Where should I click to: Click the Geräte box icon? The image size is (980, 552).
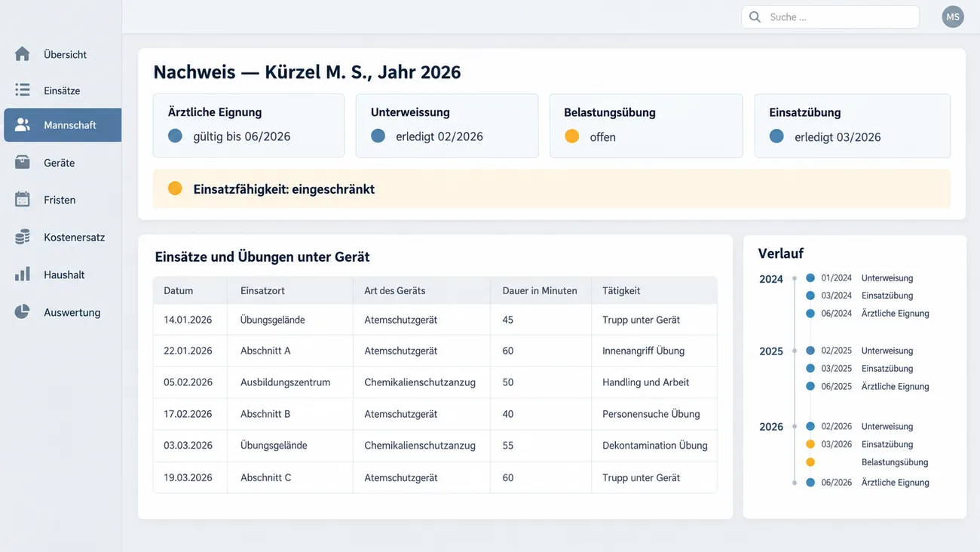[23, 162]
